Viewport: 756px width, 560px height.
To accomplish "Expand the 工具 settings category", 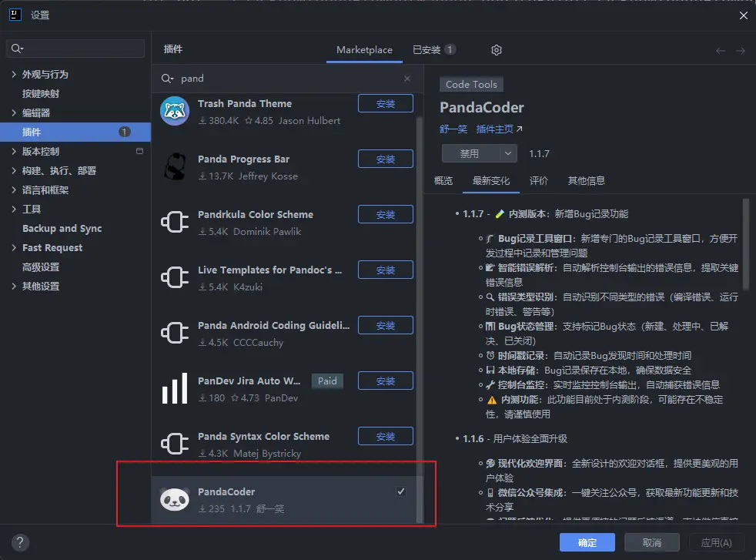I will point(14,209).
